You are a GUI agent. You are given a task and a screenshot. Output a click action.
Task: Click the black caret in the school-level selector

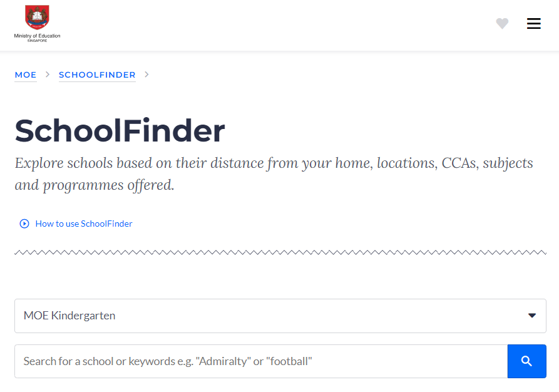[x=532, y=316]
